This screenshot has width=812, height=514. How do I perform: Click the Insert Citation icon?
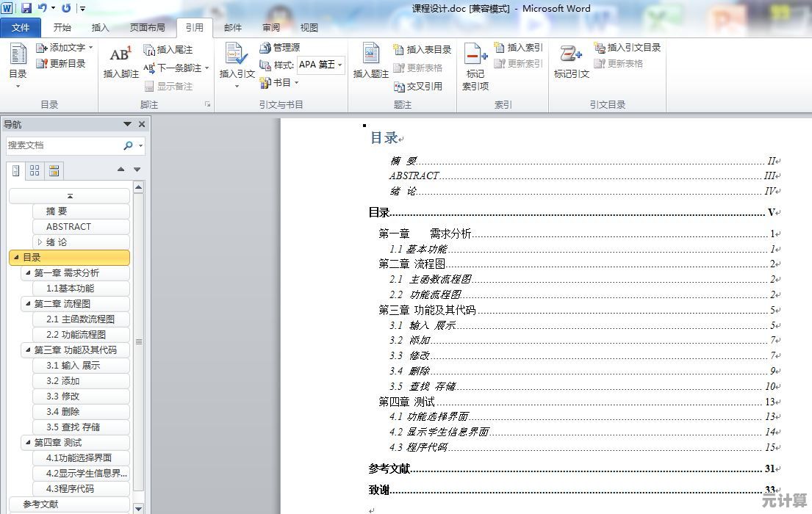(237, 56)
